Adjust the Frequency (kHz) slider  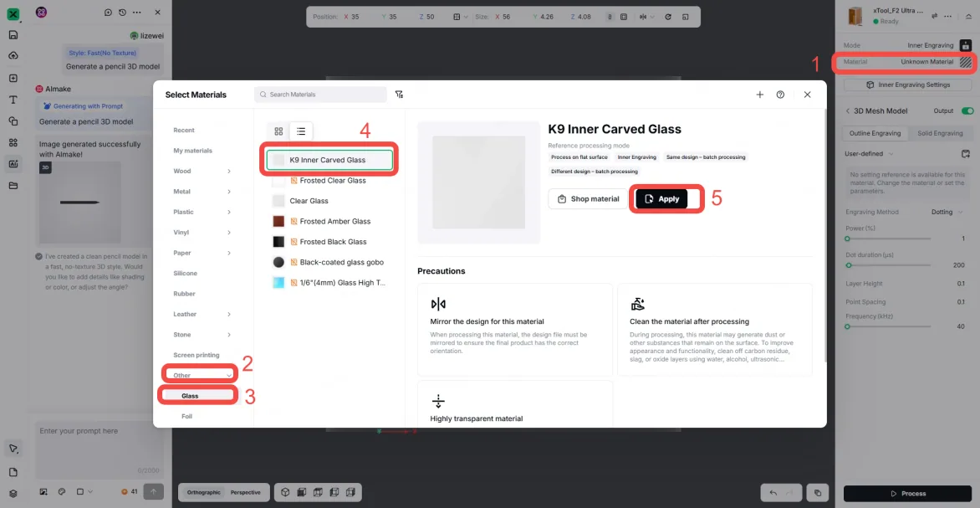[887, 326]
